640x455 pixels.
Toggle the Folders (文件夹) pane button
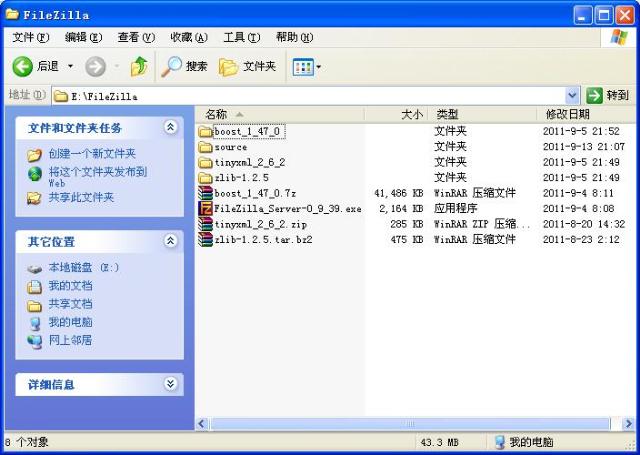(x=247, y=67)
